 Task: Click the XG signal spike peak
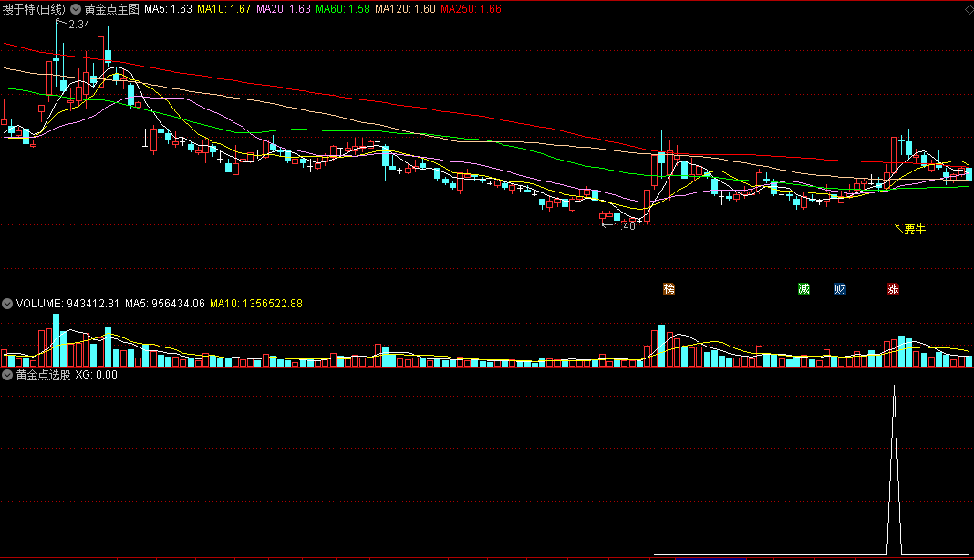tap(894, 387)
